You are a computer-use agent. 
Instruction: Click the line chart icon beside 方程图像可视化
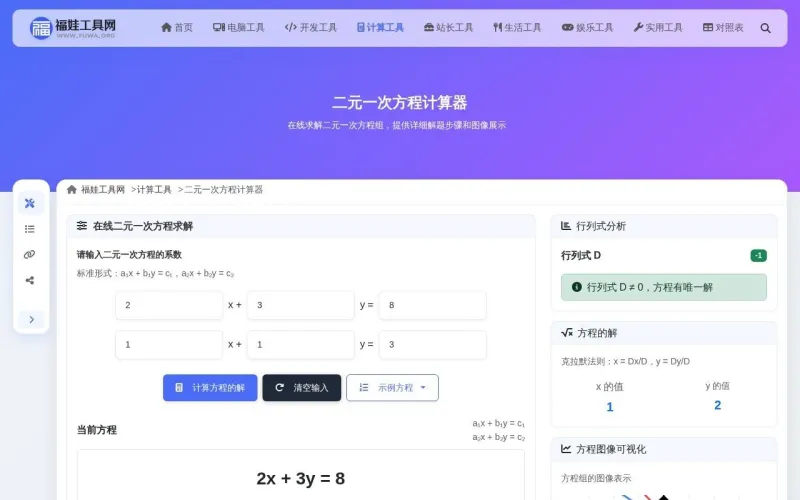pyautogui.click(x=566, y=449)
